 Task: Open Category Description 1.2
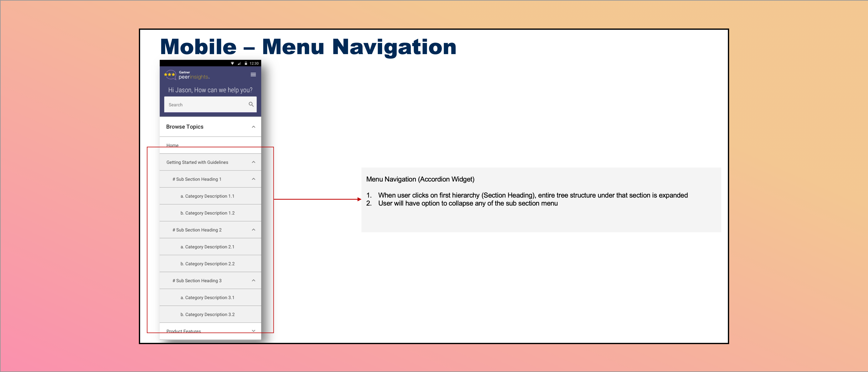click(x=207, y=213)
